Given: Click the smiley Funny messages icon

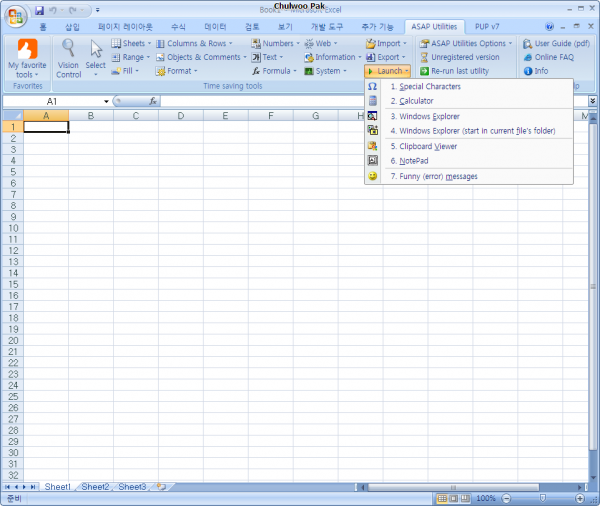Looking at the screenshot, I should (x=372, y=176).
